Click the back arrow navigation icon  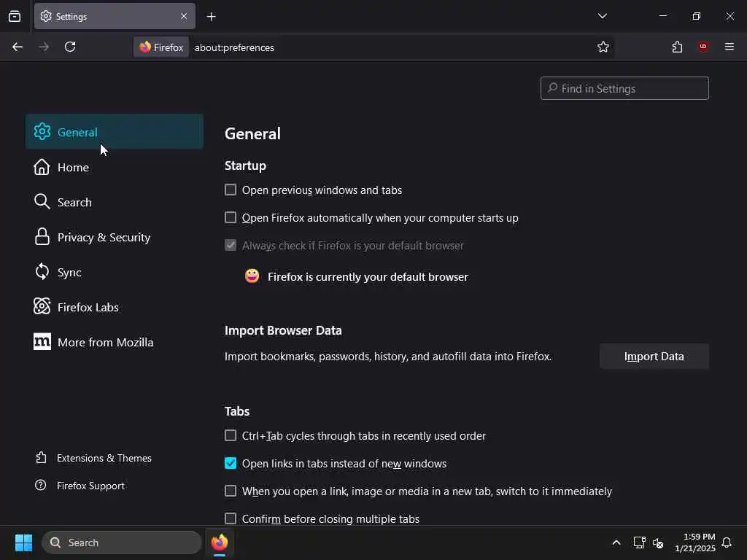click(x=18, y=47)
